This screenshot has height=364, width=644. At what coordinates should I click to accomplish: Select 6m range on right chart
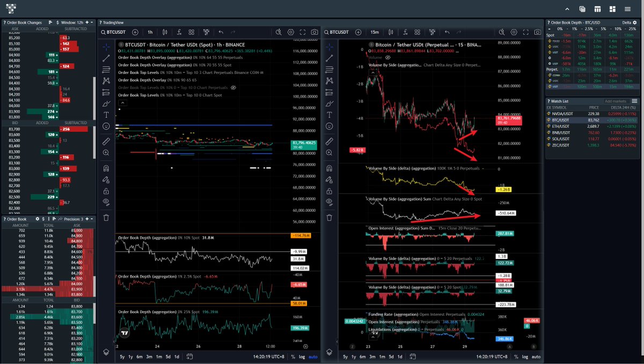(362, 356)
